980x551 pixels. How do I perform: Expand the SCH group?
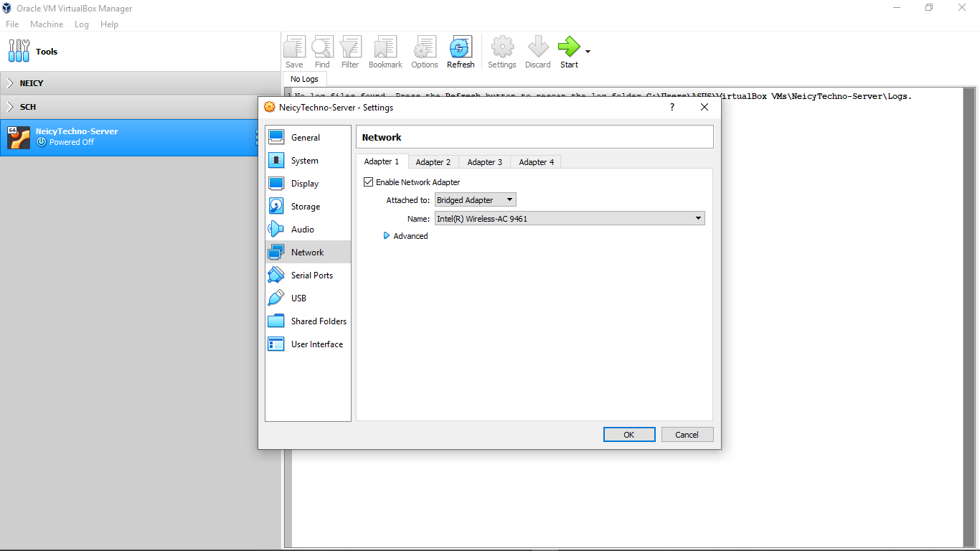point(10,107)
